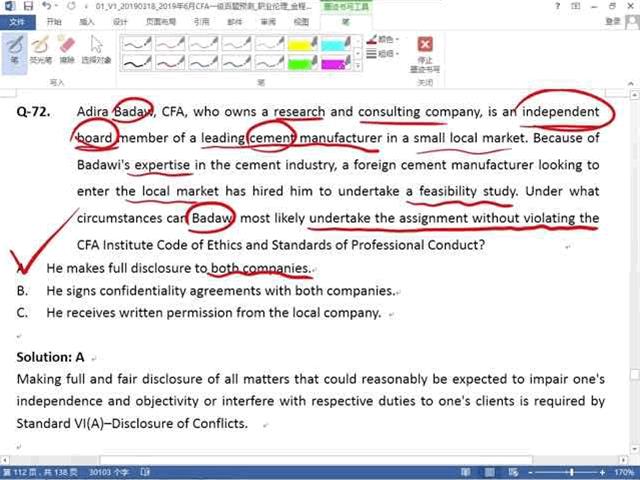Click 停止墨迹书写 stop inking button
The height and width of the screenshot is (480, 640).
[x=425, y=55]
